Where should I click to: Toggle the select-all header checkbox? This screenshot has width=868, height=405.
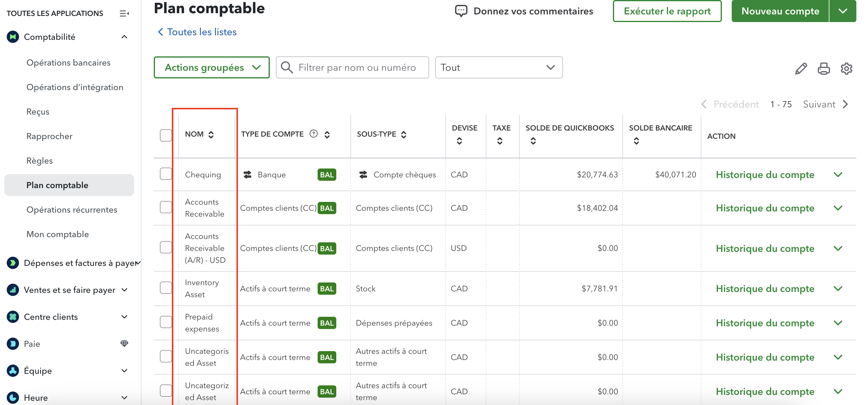coord(166,135)
